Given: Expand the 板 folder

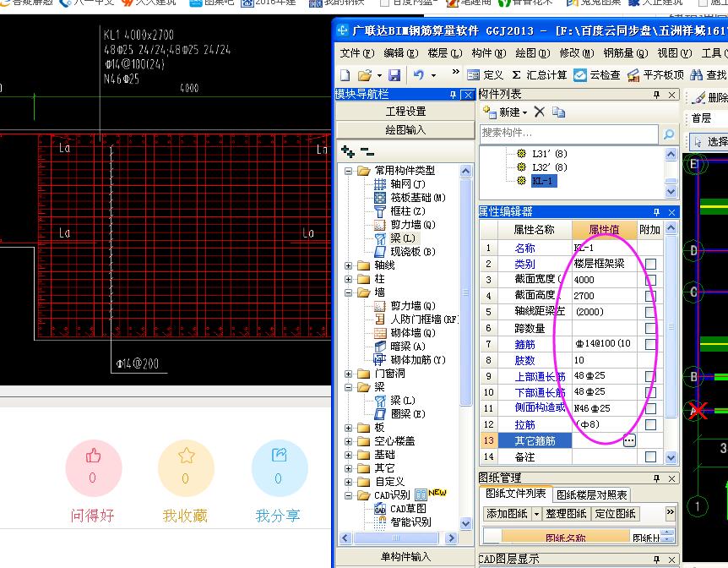Looking at the screenshot, I should click(x=348, y=428).
